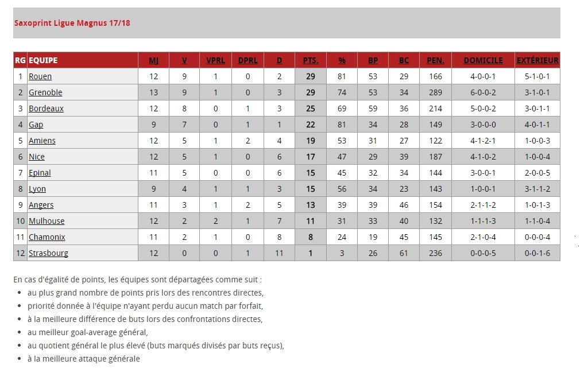Click the BP column header
The image size is (588, 392).
[373, 60]
